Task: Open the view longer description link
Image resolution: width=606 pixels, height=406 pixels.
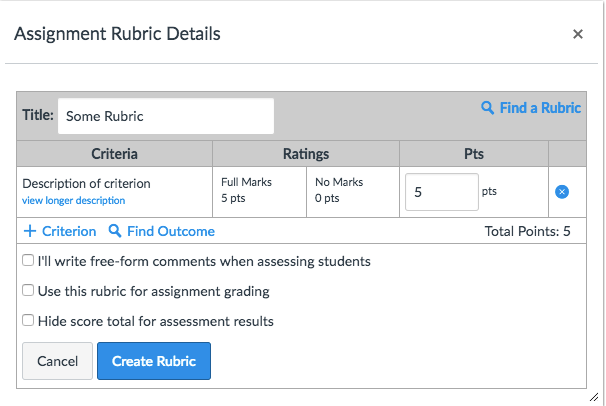Action: pos(73,200)
